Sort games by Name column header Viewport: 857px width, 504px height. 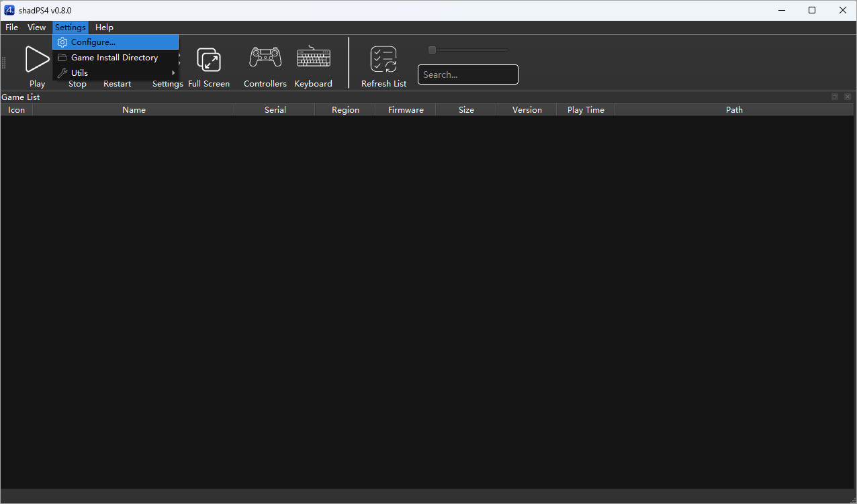coord(134,110)
